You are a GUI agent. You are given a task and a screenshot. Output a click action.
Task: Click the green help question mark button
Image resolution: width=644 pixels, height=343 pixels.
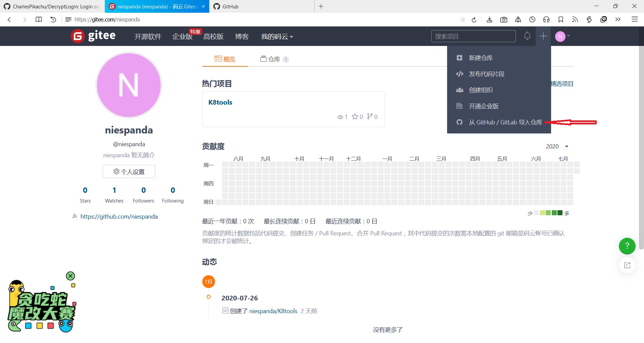pyautogui.click(x=627, y=246)
